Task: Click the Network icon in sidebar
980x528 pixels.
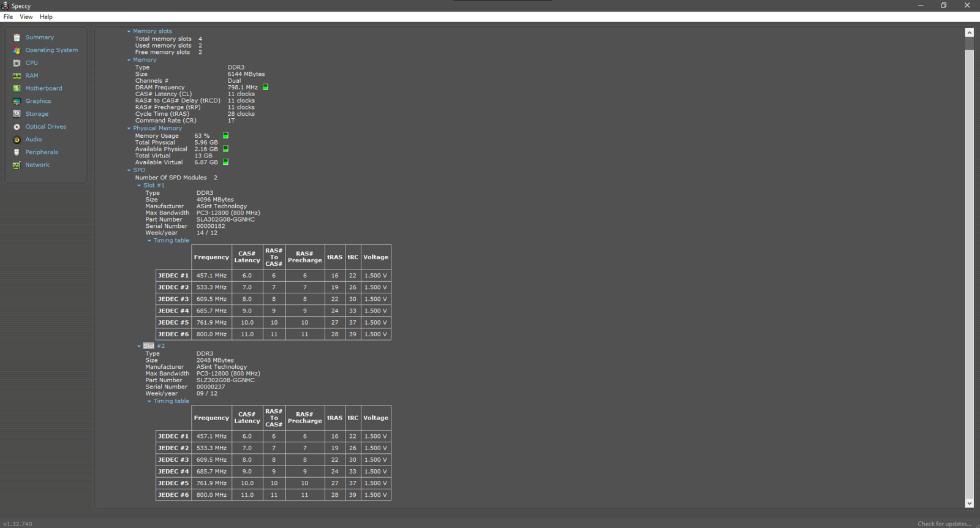Action: tap(17, 165)
